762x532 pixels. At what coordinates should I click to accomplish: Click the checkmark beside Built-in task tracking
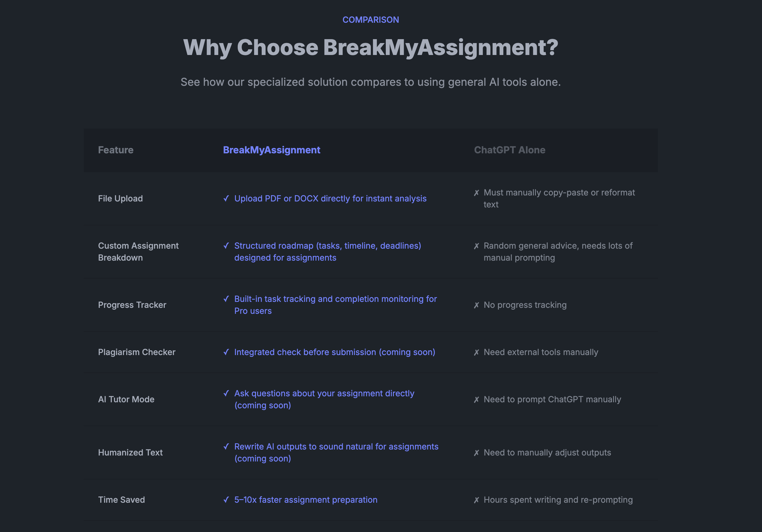pos(226,299)
